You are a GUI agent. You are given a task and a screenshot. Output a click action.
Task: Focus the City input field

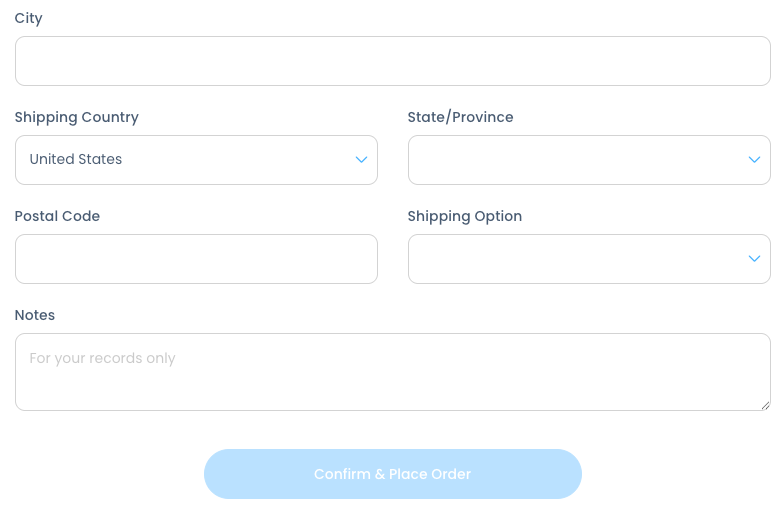pos(392,61)
